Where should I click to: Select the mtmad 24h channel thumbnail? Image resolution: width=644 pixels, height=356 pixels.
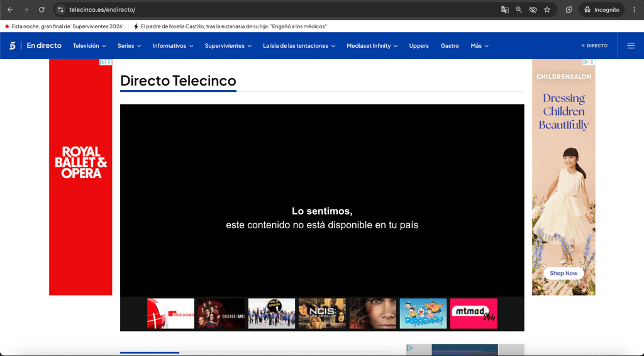coord(474,313)
